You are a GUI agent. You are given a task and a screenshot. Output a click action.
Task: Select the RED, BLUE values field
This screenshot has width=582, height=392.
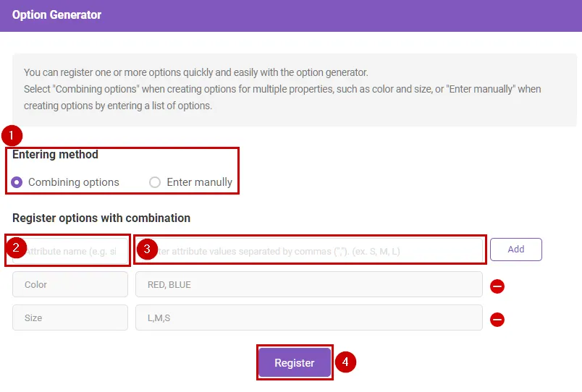click(x=308, y=285)
